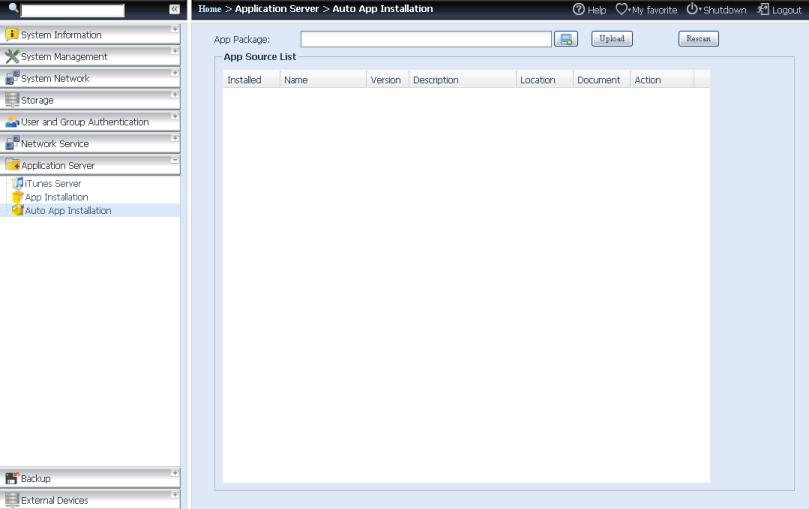Click the System Management tools icon
This screenshot has width=809, height=509.
pos(12,56)
